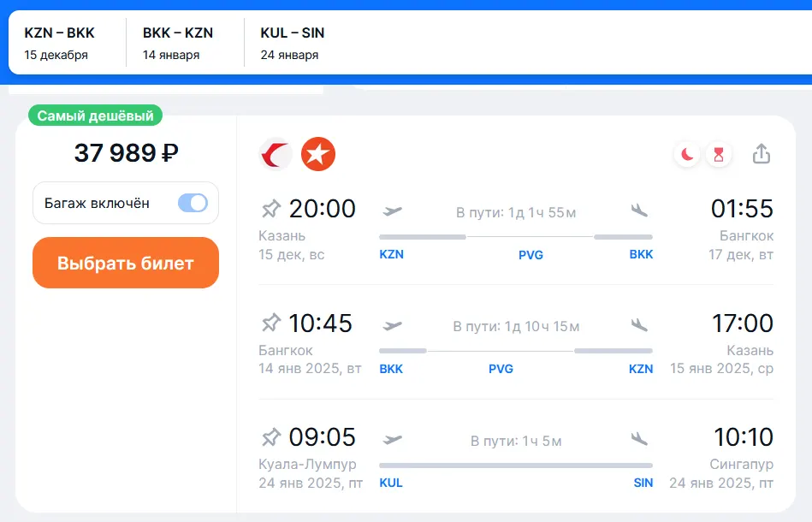The image size is (812, 522).
Task: Click the KZN–BKK flight route progress line
Action: pos(515,236)
